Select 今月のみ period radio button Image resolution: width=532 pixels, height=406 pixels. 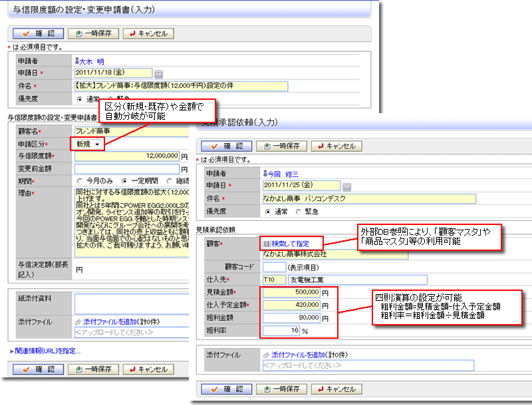point(79,181)
